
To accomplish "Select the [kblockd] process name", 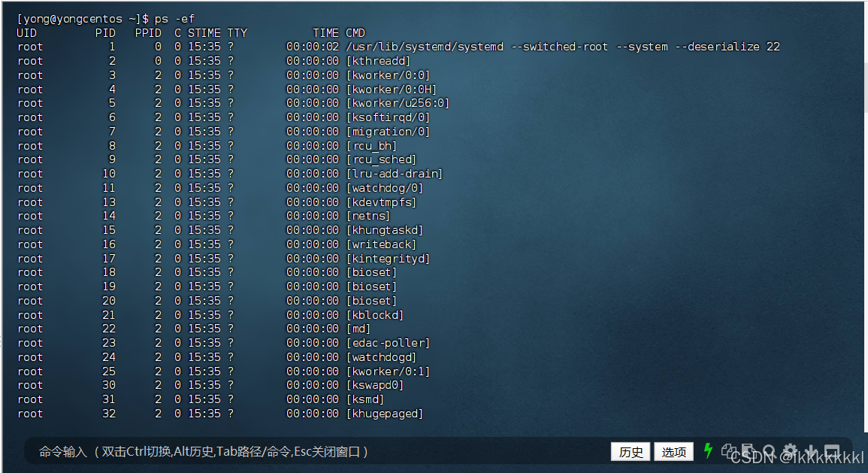I will tap(375, 315).
